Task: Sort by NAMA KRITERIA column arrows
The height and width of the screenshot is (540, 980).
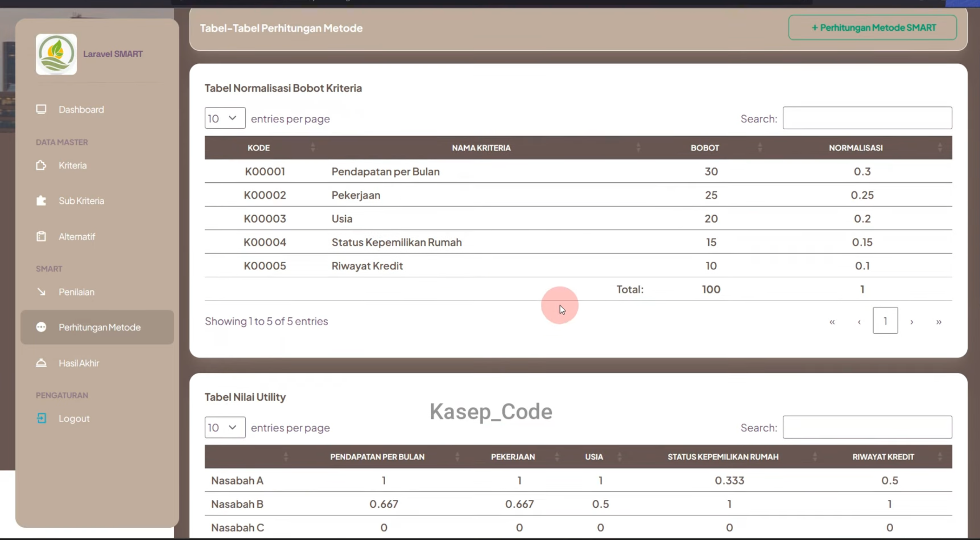Action: coord(638,147)
